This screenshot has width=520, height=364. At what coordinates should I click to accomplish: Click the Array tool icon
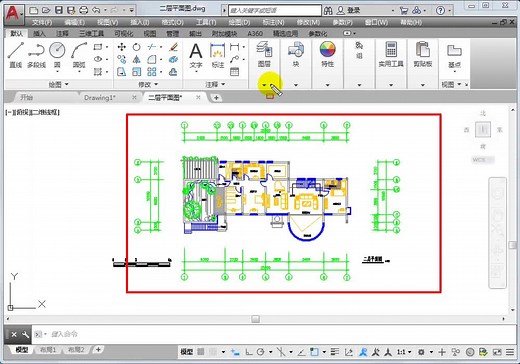point(152,72)
